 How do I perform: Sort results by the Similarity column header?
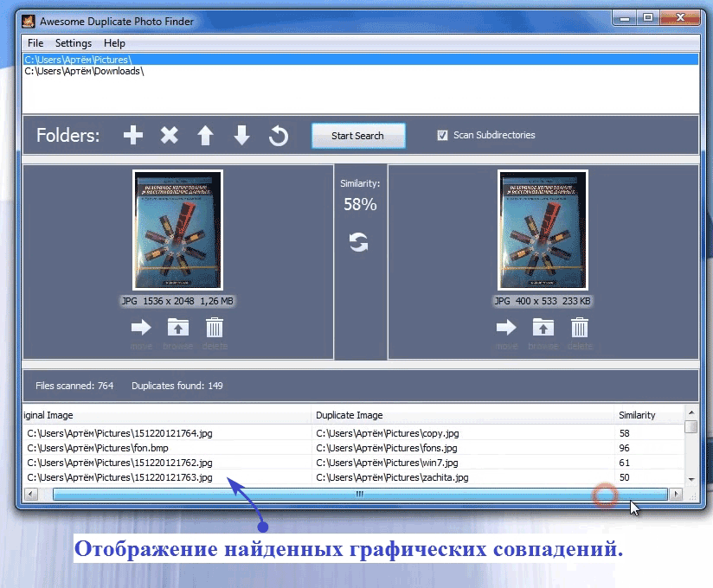pyautogui.click(x=637, y=415)
